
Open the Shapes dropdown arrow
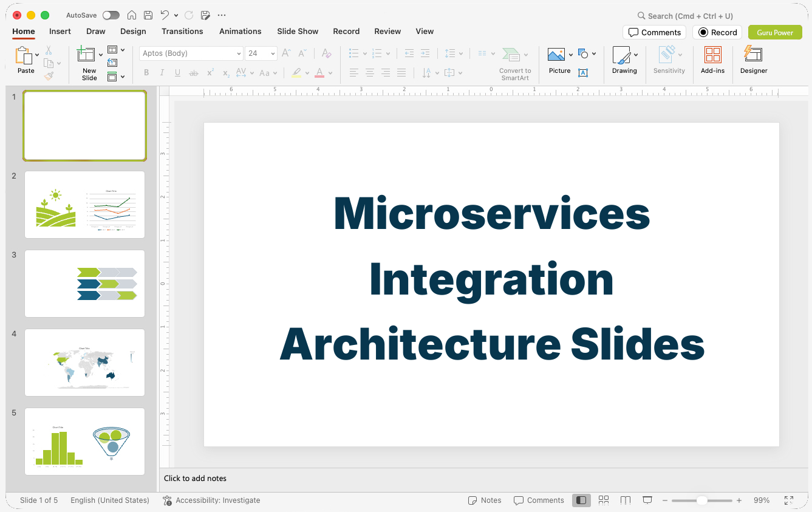[594, 53]
